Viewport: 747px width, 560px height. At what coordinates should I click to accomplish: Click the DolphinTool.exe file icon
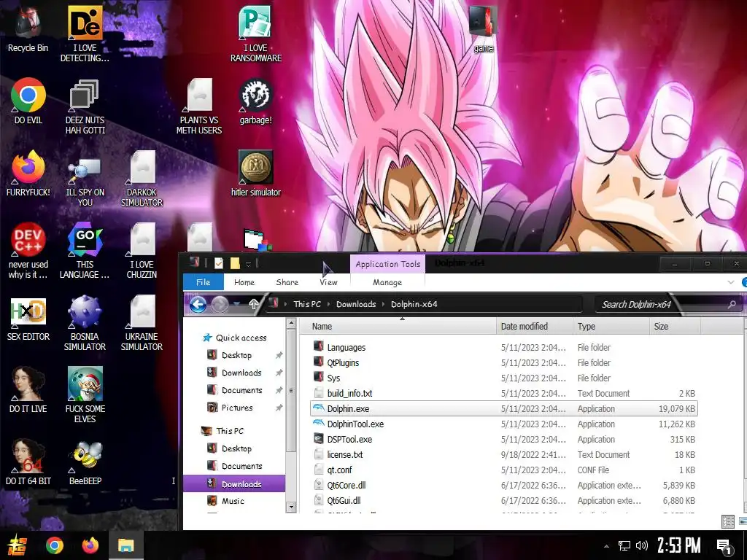319,424
